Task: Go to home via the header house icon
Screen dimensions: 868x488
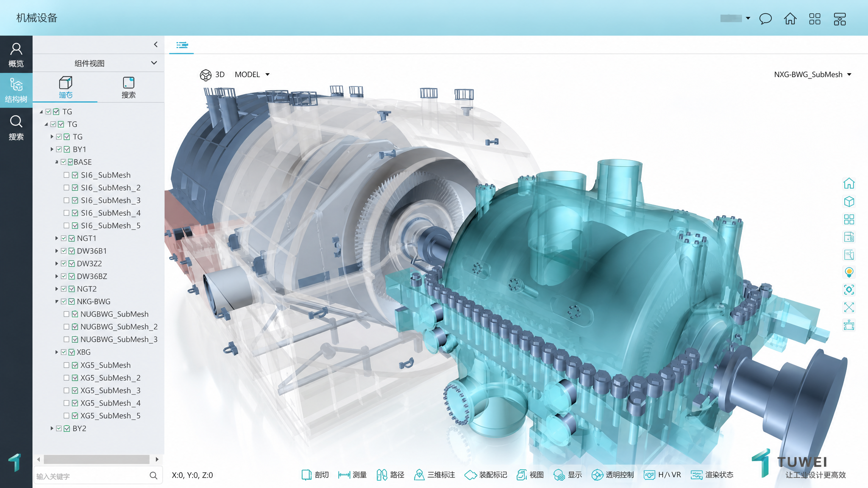Action: coord(790,19)
